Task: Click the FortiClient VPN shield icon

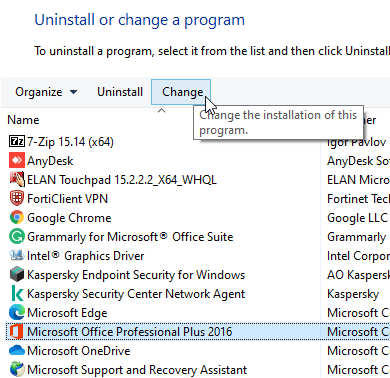Action: coord(17,199)
